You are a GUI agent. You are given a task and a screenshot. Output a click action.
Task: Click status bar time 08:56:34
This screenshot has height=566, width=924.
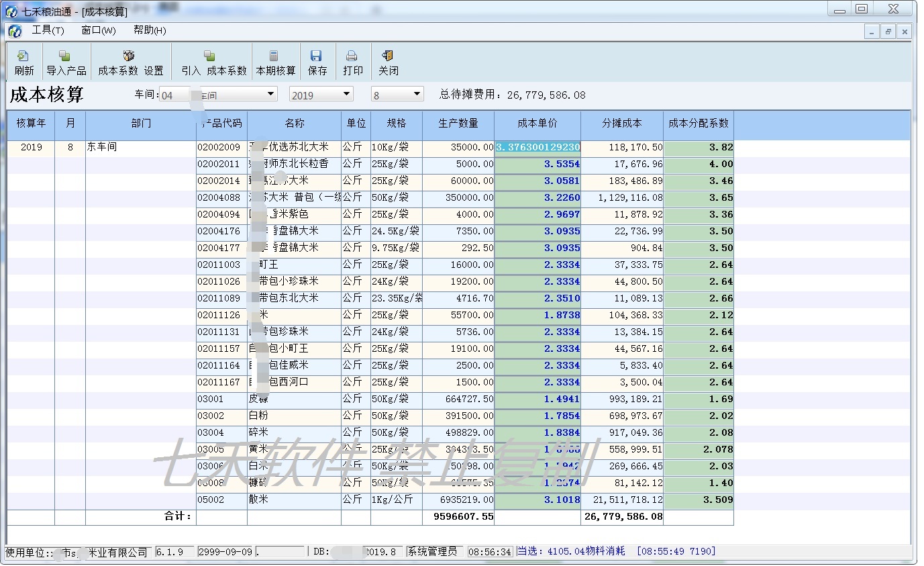(490, 552)
